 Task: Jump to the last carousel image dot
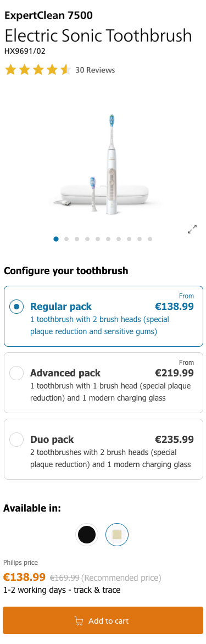pos(150,239)
